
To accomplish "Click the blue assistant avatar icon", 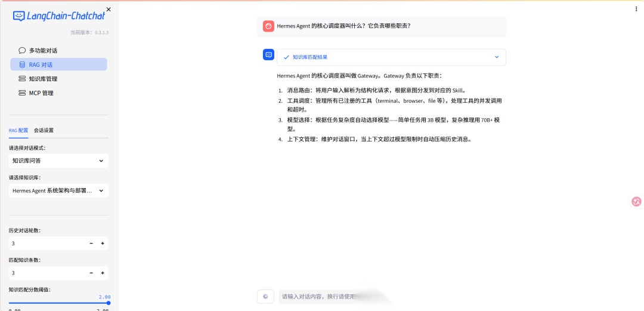I will point(268,54).
